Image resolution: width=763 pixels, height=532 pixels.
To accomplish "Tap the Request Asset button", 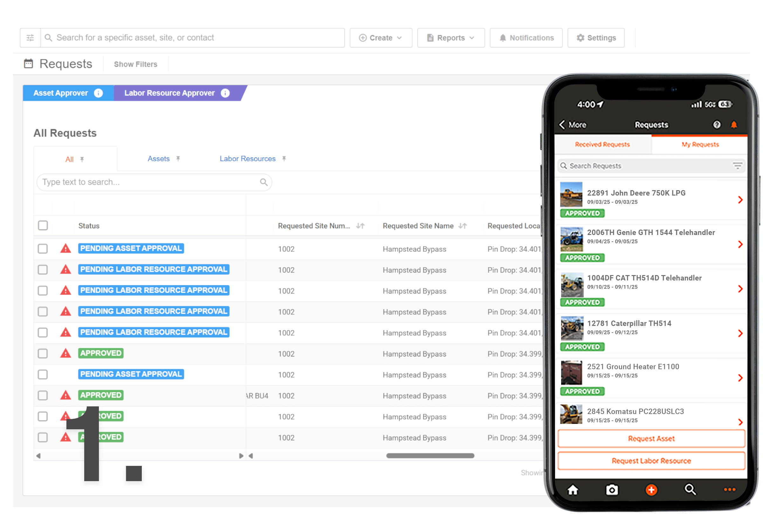I will pyautogui.click(x=651, y=438).
